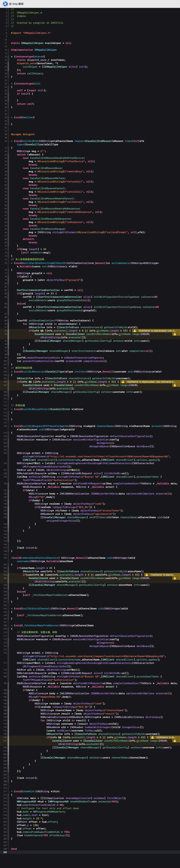
Task: Open the deprecation warning message on line 92
Action: [157, 331]
